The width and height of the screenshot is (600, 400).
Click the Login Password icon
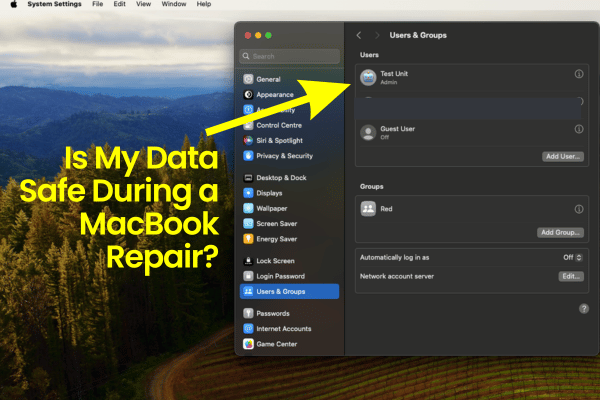248,276
